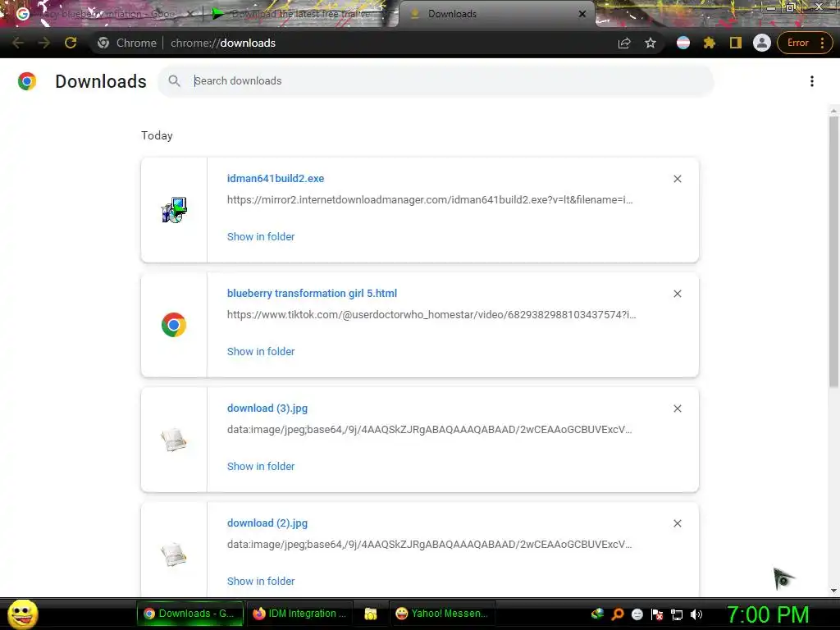Click the flag with red X tray icon
The height and width of the screenshot is (630, 840).
tap(657, 614)
